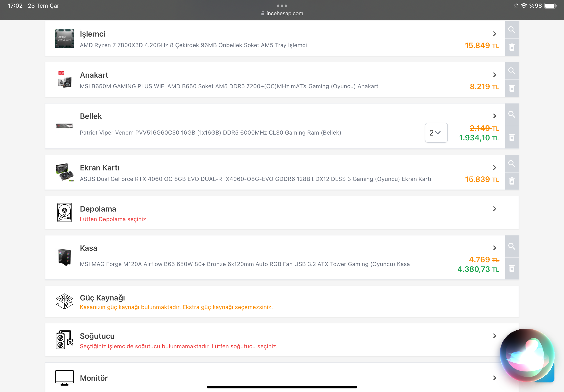Delete the İşlemci selection with trash icon
The image size is (564, 392).
coord(512,47)
